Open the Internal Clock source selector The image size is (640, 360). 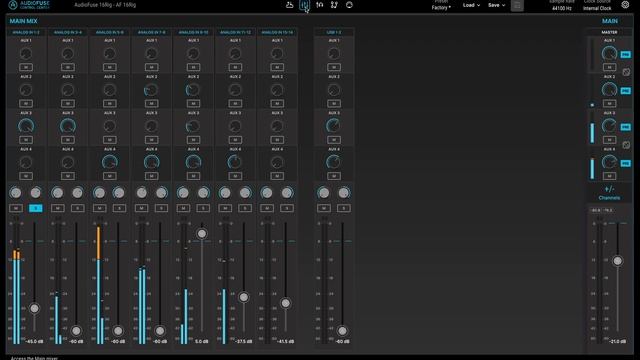coord(597,8)
